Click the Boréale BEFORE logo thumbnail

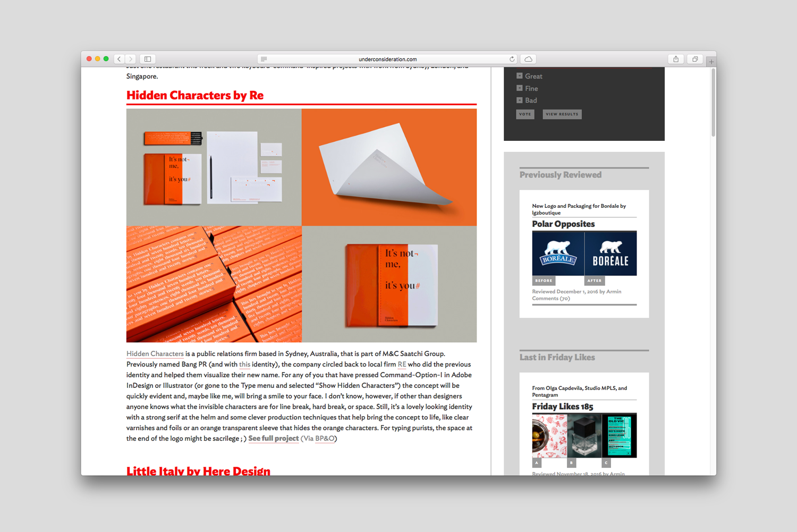(x=558, y=254)
